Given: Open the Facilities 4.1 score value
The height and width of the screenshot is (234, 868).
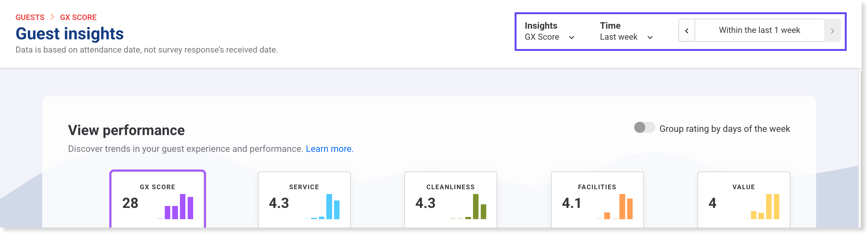Looking at the screenshot, I should (x=571, y=203).
